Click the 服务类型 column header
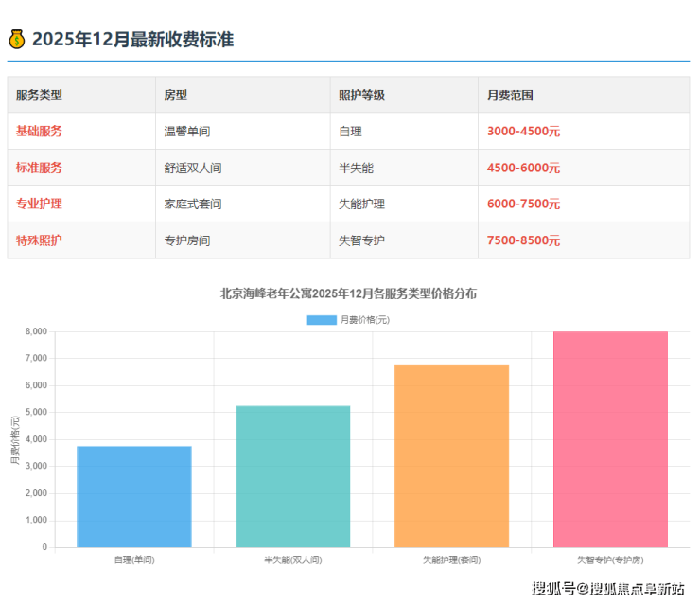Image resolution: width=700 pixels, height=604 pixels. pyautogui.click(x=39, y=96)
